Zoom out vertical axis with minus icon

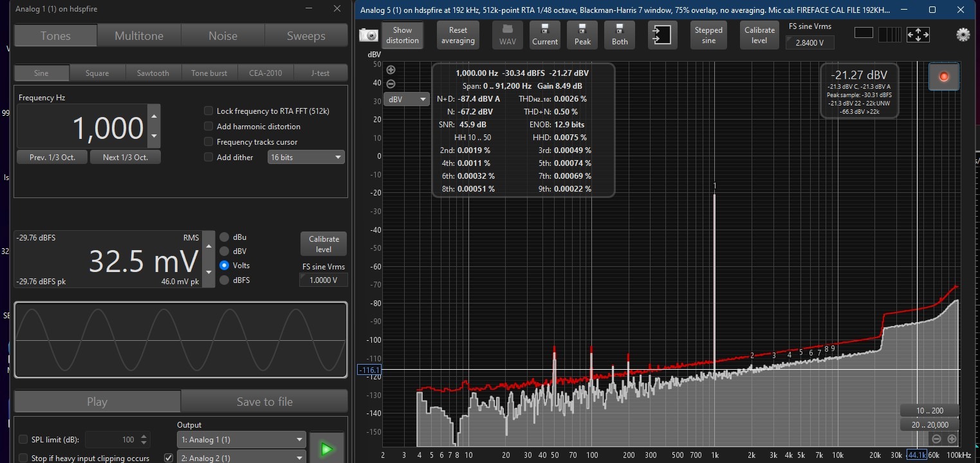(391, 84)
